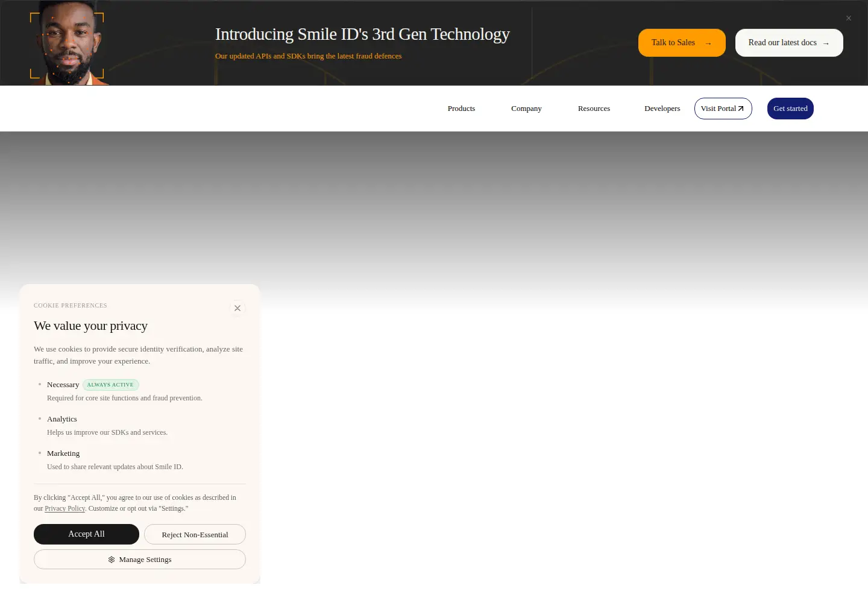Click the Analytics cookie category label

pyautogui.click(x=62, y=419)
